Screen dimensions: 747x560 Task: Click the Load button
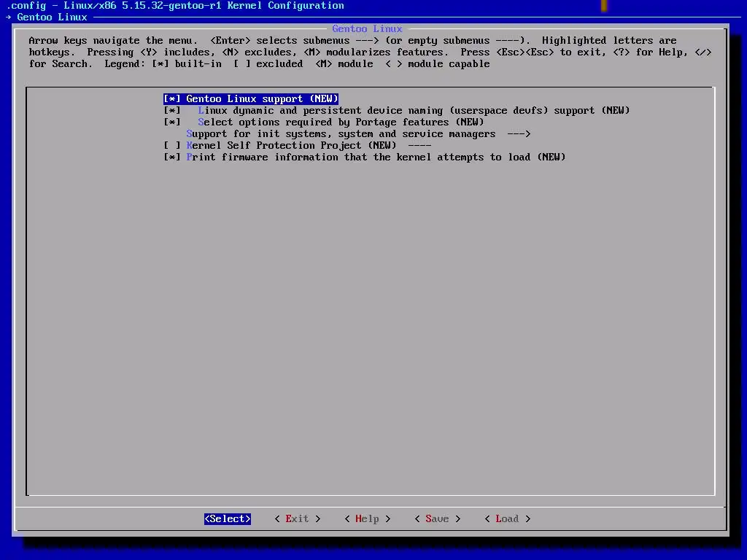coord(508,518)
